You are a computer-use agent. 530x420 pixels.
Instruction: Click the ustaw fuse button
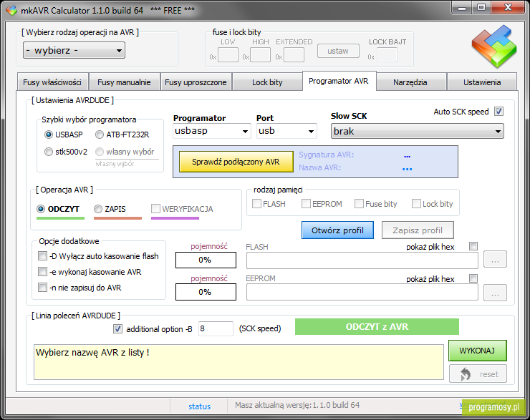(338, 51)
